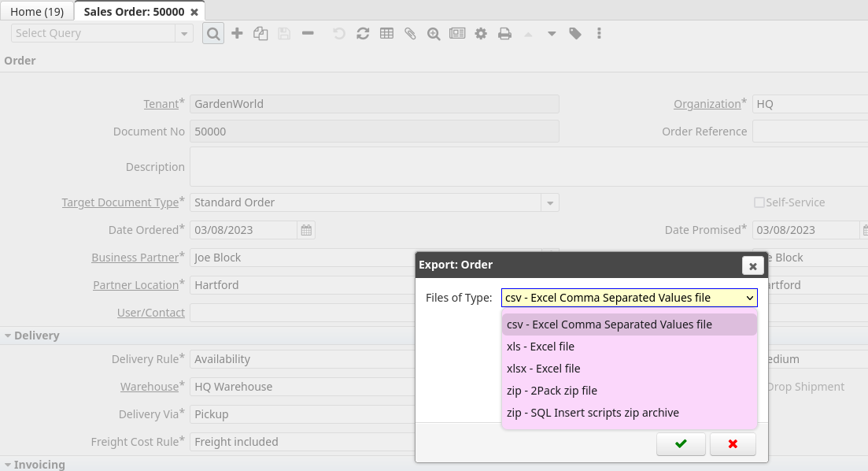
Task: Open the record lookup with the magnifier icon
Action: pyautogui.click(x=212, y=33)
